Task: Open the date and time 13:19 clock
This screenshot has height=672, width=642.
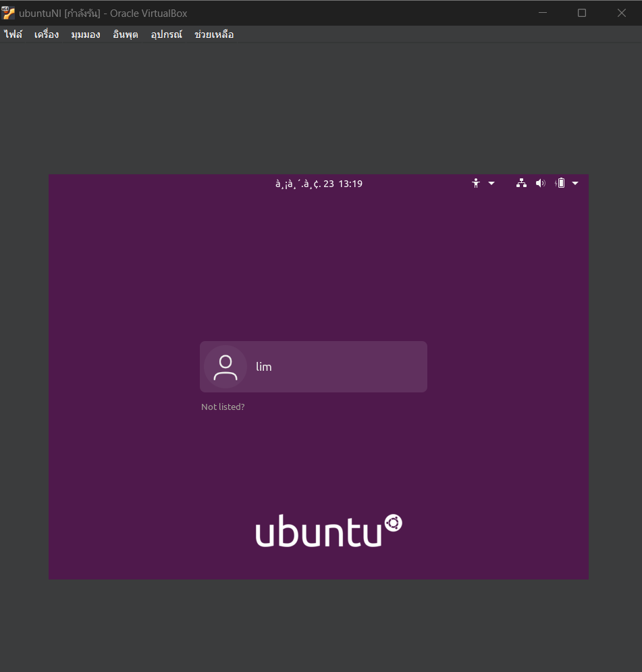Action: (319, 184)
